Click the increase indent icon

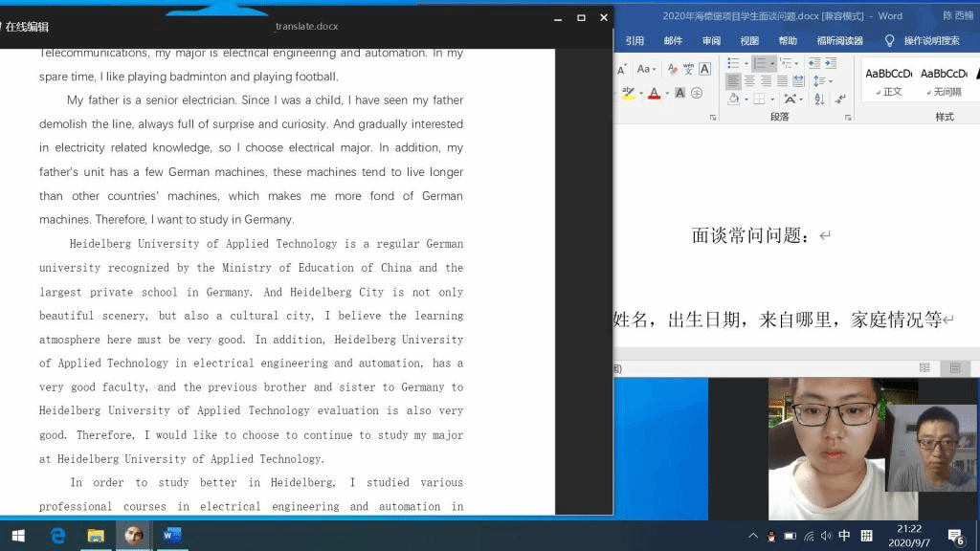pos(829,63)
